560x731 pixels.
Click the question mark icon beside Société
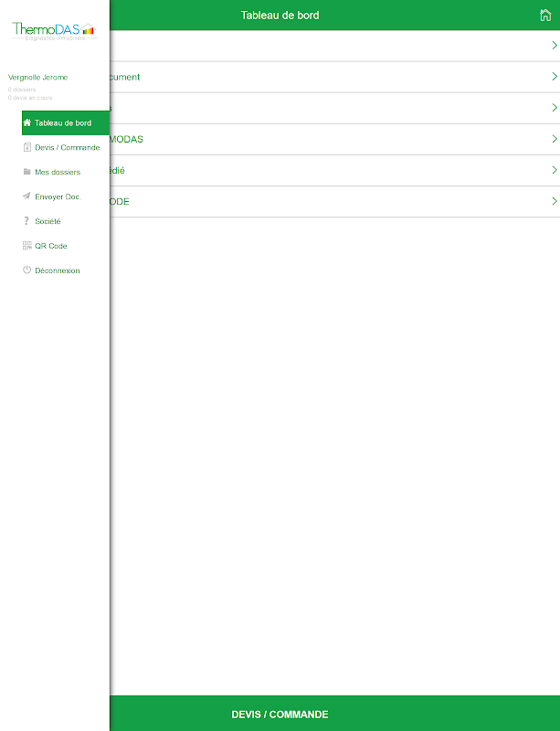26,221
